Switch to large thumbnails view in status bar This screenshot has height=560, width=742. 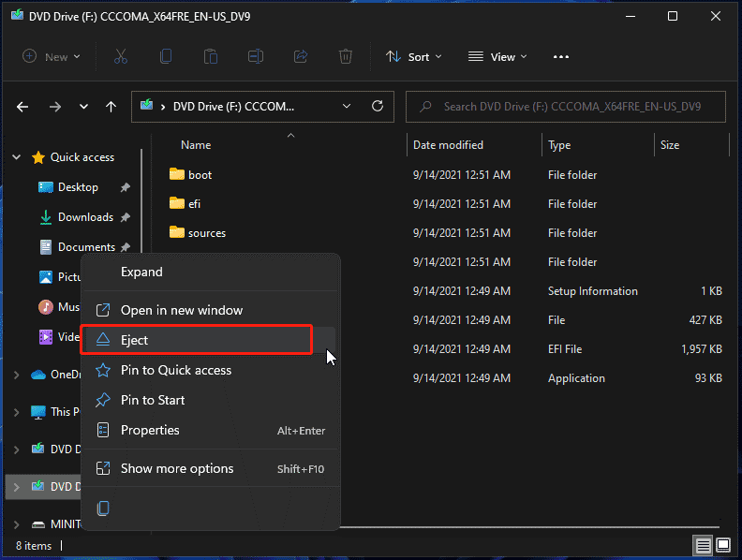coord(723,545)
